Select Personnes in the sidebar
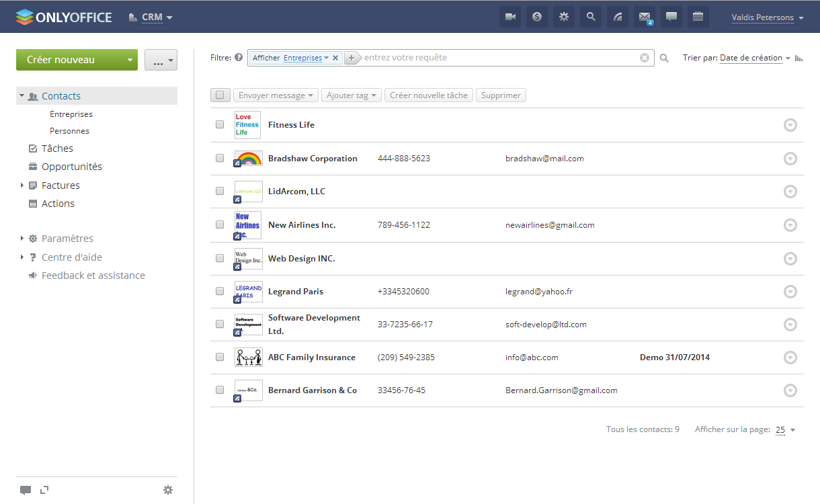Viewport: 820px width, 504px height. 69,131
